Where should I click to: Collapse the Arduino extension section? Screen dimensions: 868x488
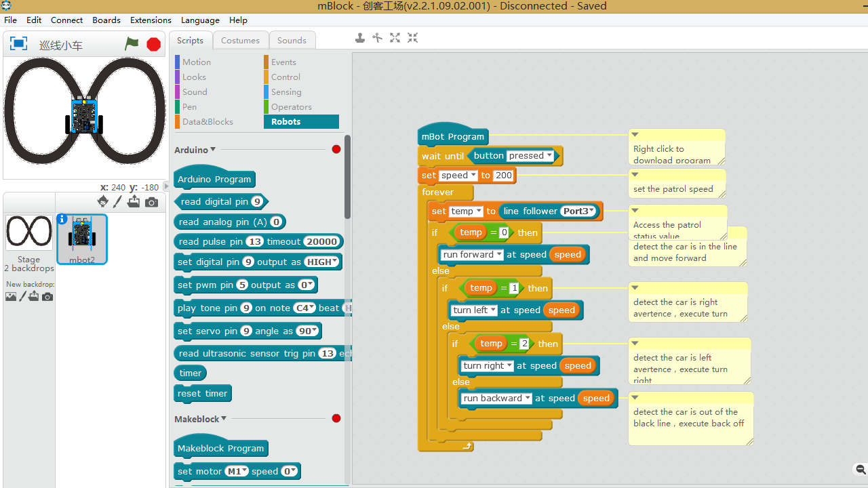coord(213,150)
